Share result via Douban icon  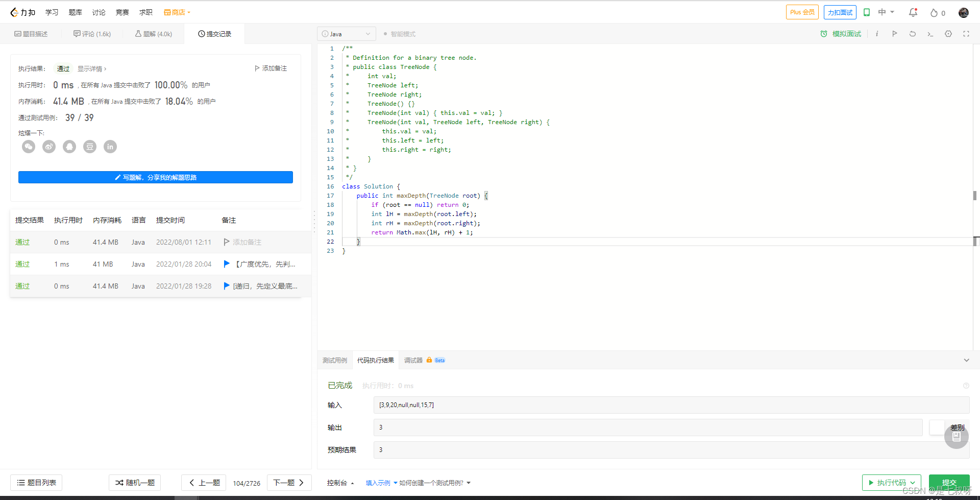pyautogui.click(x=90, y=147)
